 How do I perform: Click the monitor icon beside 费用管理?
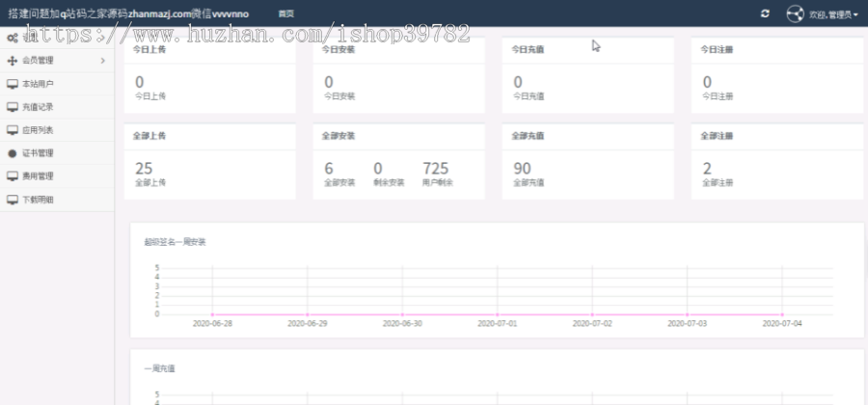click(x=12, y=176)
